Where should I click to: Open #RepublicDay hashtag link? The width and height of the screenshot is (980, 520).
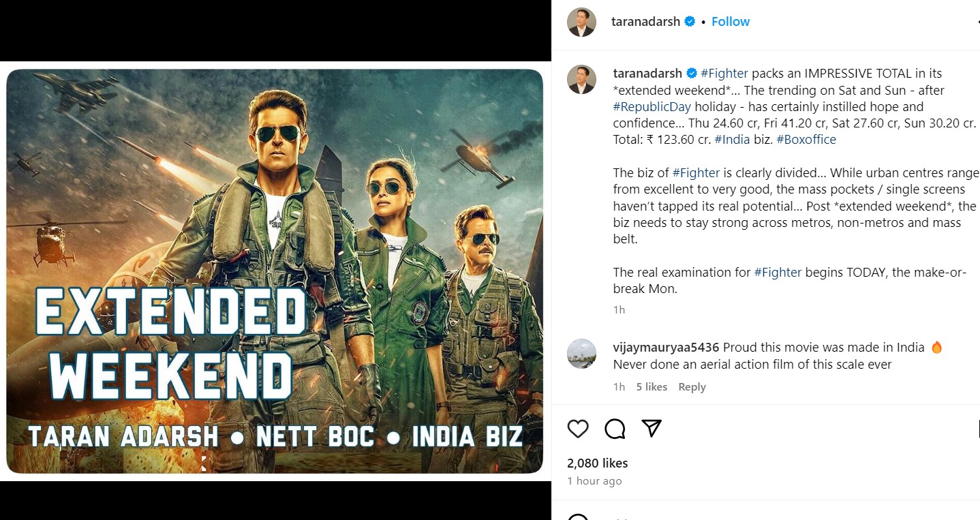652,107
